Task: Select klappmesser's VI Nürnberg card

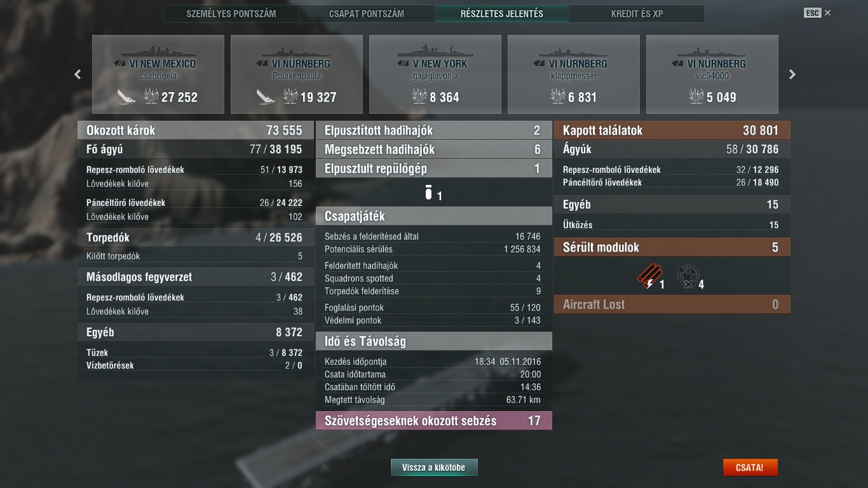Action: [x=574, y=74]
